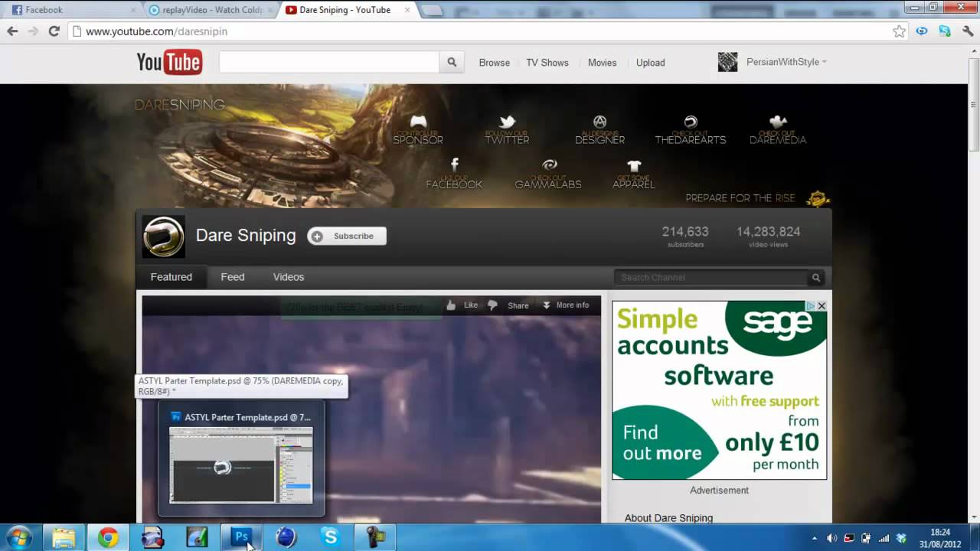Click the Skype extension icon in toolbar
The image size is (980, 551).
(944, 31)
